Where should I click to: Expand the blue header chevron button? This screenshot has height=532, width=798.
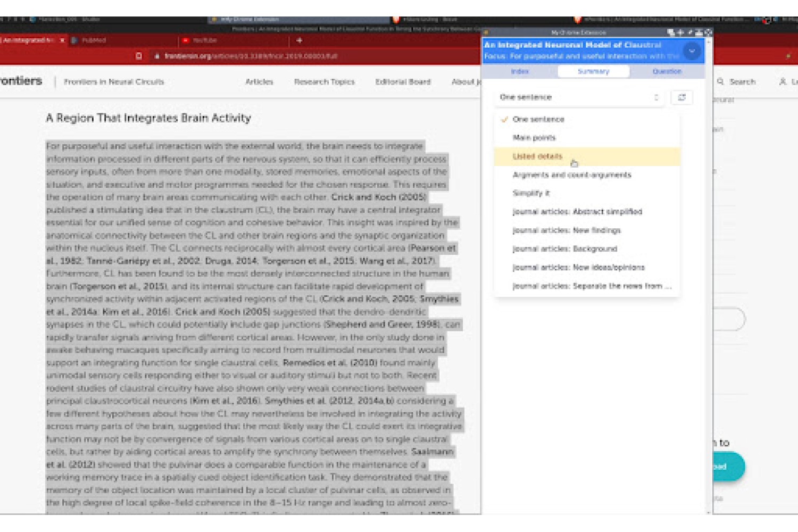(x=692, y=51)
